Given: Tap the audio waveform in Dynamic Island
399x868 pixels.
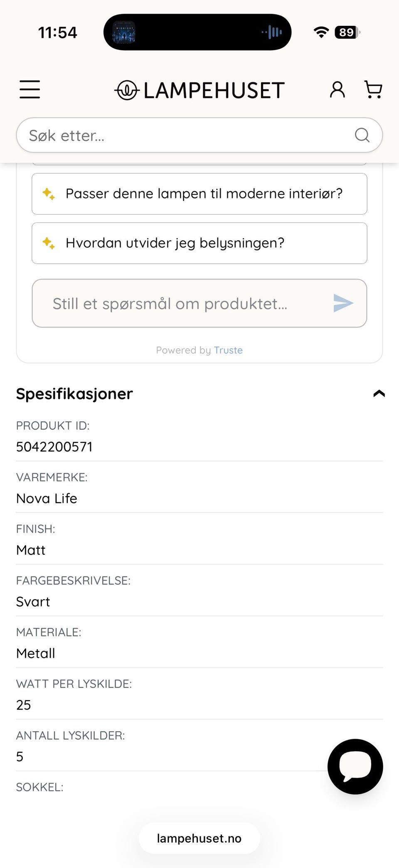Looking at the screenshot, I should point(272,32).
